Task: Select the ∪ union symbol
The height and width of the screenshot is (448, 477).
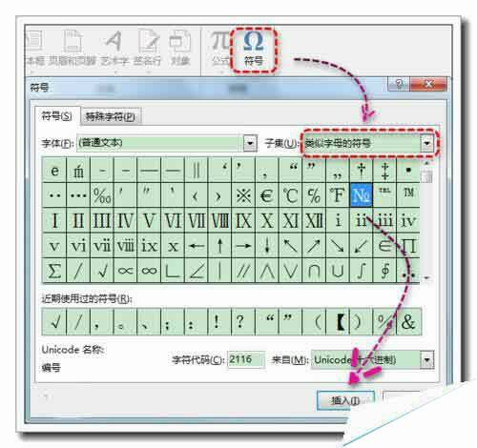Action: pos(338,271)
